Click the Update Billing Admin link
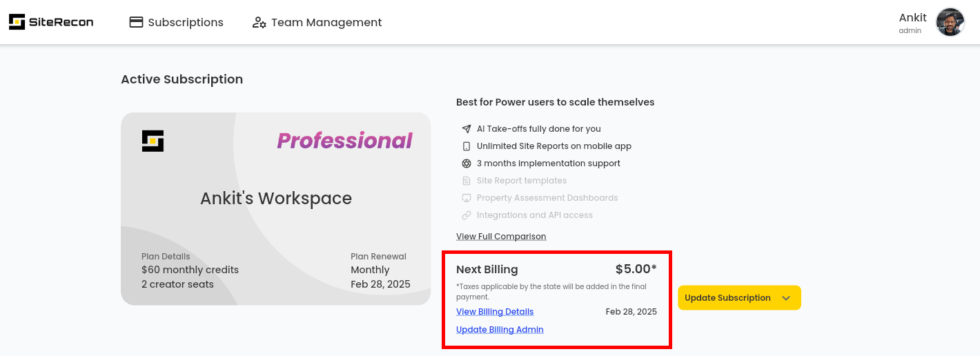980x356 pixels. click(x=500, y=330)
